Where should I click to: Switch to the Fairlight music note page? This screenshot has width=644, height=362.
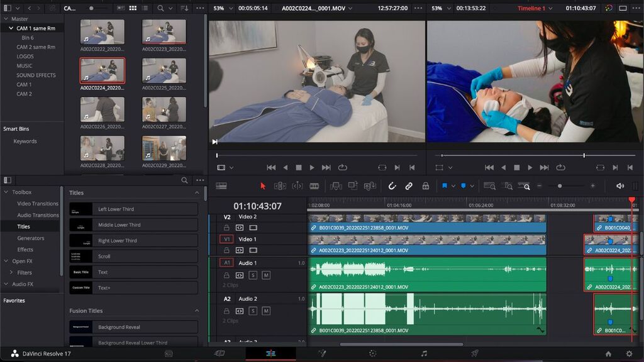click(x=424, y=354)
